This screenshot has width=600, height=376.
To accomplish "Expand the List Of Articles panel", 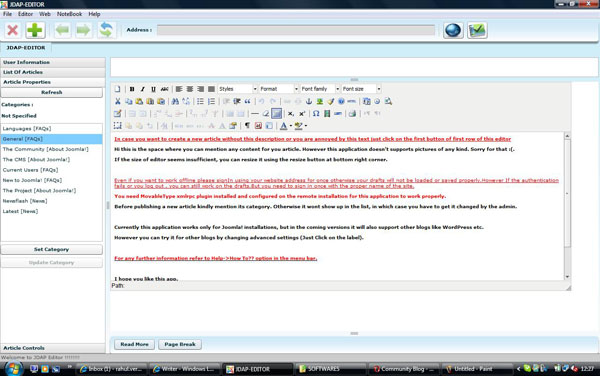I will (53, 72).
